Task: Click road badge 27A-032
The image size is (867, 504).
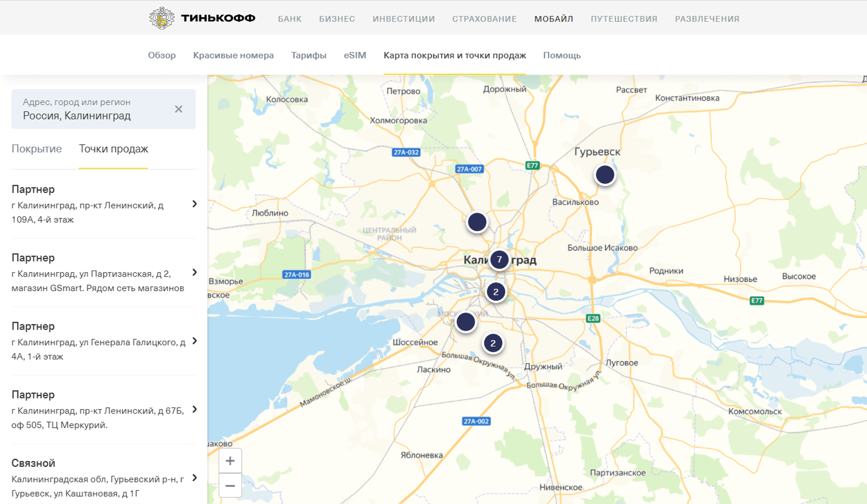Action: coord(406,152)
